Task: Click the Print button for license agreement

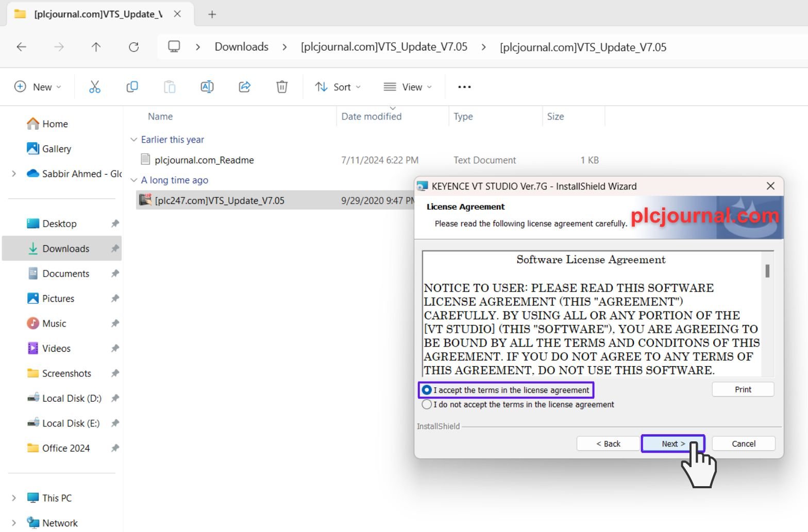Action: click(x=743, y=390)
